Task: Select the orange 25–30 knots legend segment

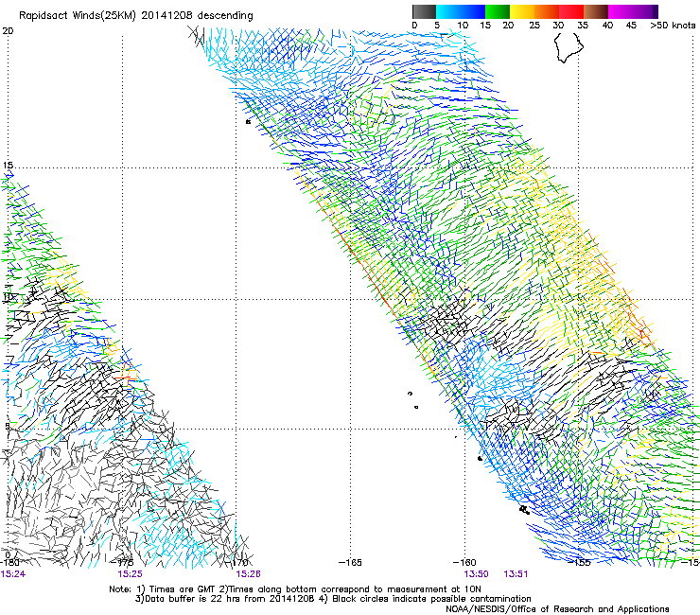Action: pyautogui.click(x=547, y=11)
